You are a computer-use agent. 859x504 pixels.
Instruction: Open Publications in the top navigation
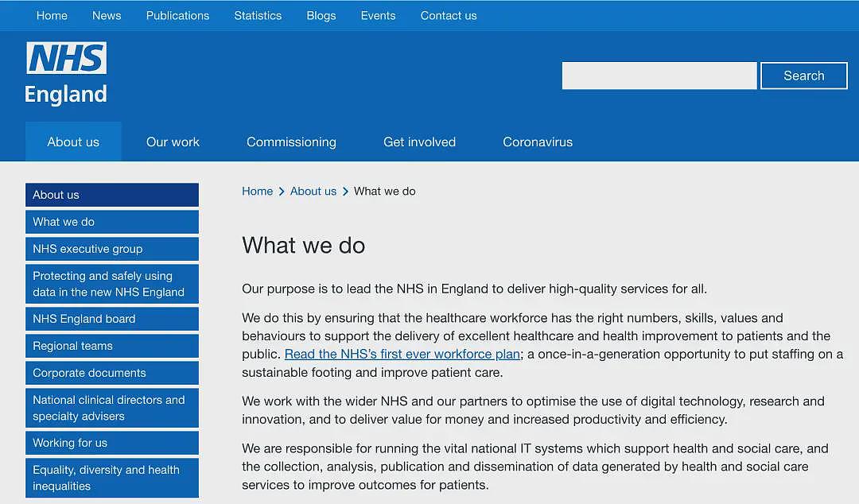pos(177,16)
